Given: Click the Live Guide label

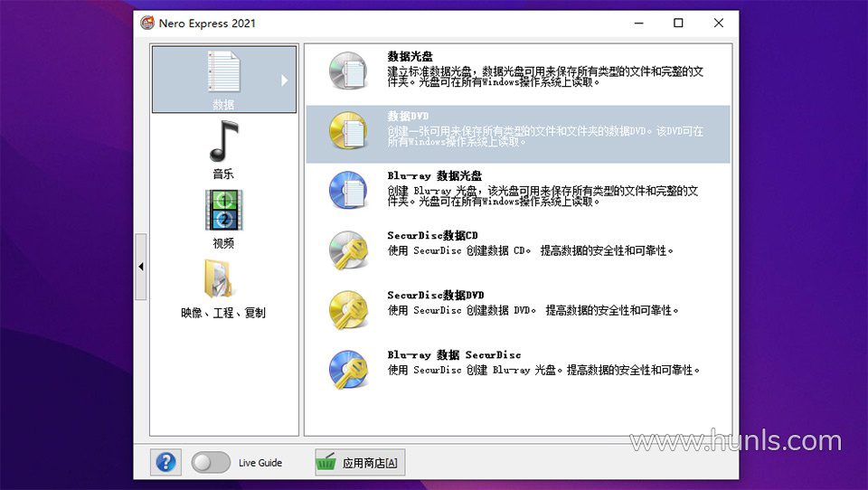Looking at the screenshot, I should [260, 463].
